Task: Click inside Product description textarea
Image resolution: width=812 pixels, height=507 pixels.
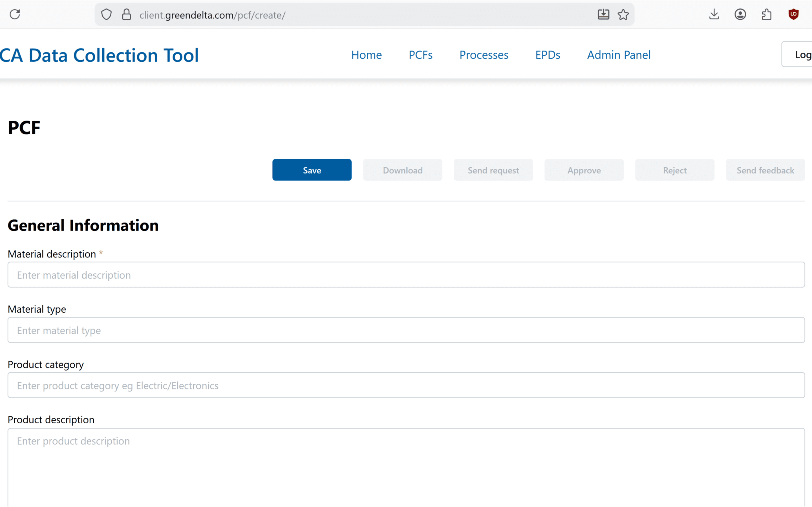Action: coord(406,466)
